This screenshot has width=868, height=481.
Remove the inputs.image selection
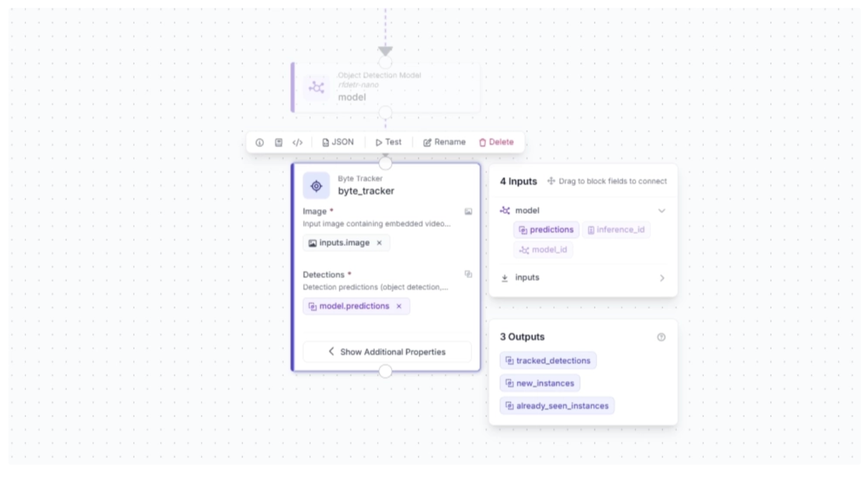pos(380,243)
